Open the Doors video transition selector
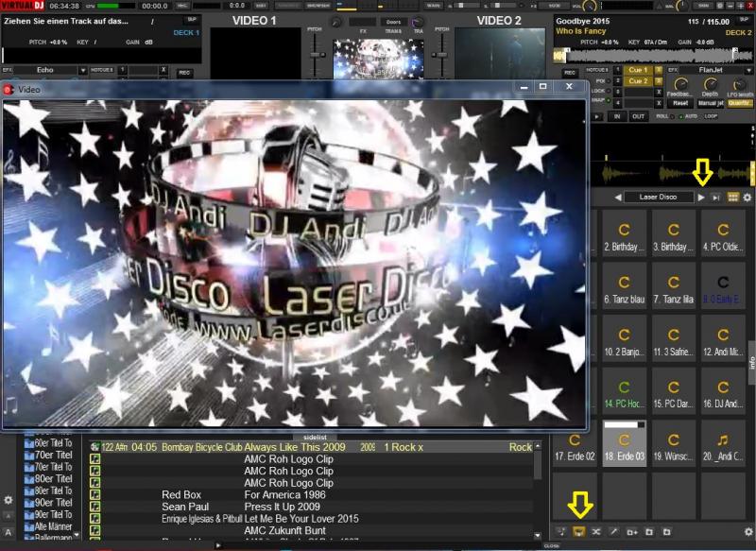This screenshot has height=551, width=756. (x=393, y=22)
